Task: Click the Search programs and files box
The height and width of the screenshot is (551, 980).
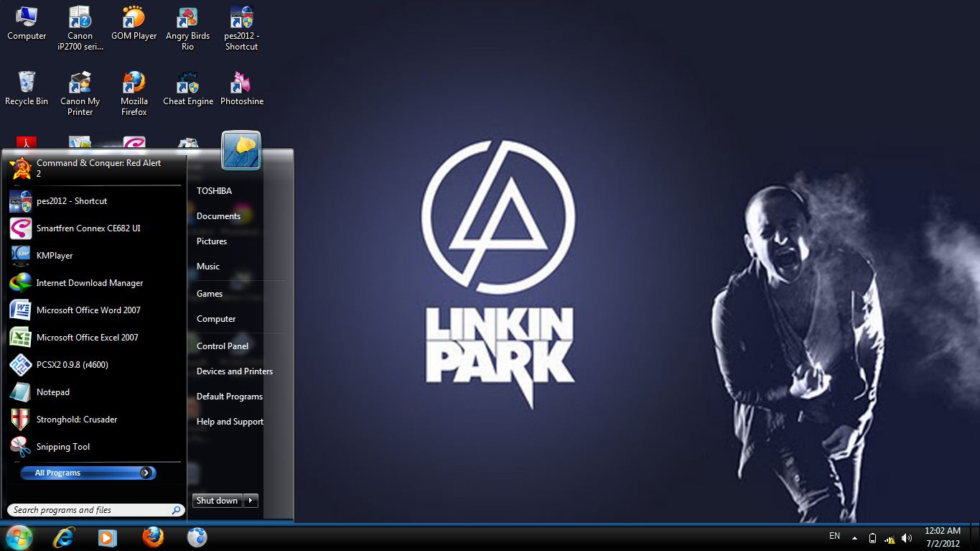Action: [95, 510]
